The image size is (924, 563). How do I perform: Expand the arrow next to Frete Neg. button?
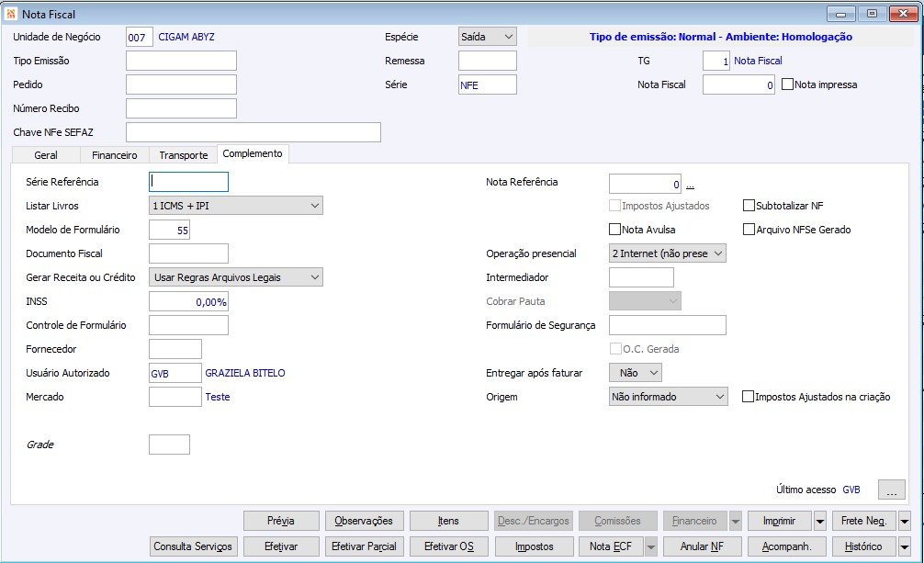[904, 521]
